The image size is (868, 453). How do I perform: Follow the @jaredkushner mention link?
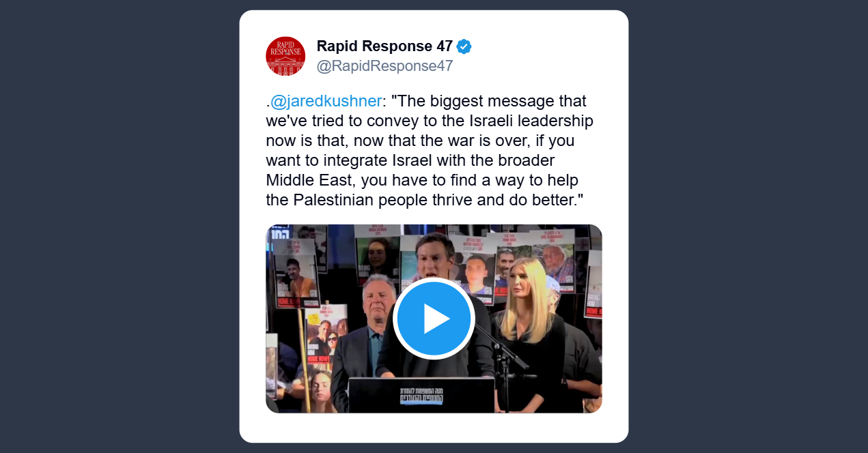326,102
